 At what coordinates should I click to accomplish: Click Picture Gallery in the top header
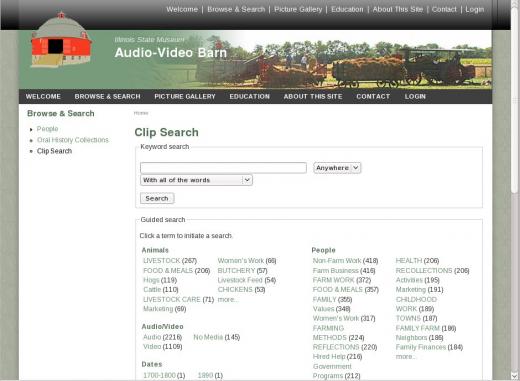(x=298, y=9)
